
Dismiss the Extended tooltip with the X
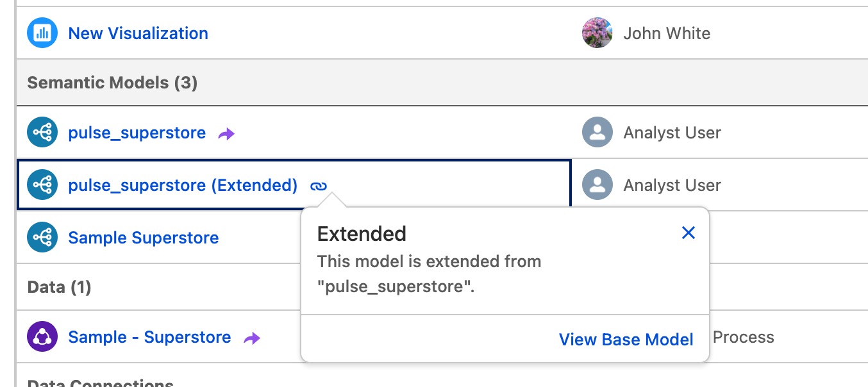point(689,233)
